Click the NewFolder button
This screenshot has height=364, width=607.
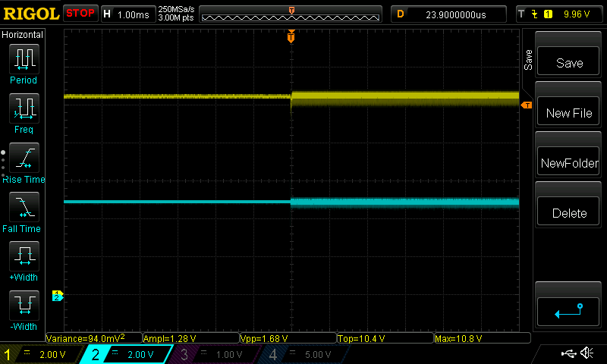[x=568, y=162]
